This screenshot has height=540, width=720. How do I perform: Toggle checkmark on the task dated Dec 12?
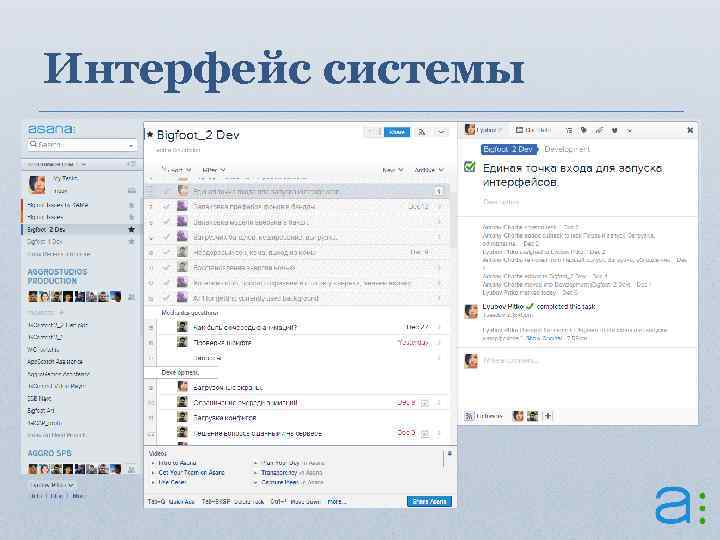pyautogui.click(x=167, y=206)
